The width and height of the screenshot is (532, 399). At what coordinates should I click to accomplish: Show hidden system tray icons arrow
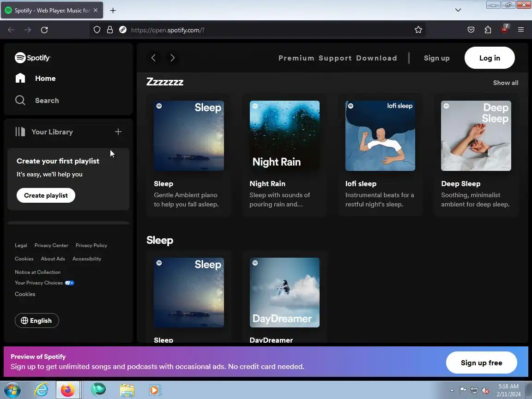pyautogui.click(x=452, y=390)
